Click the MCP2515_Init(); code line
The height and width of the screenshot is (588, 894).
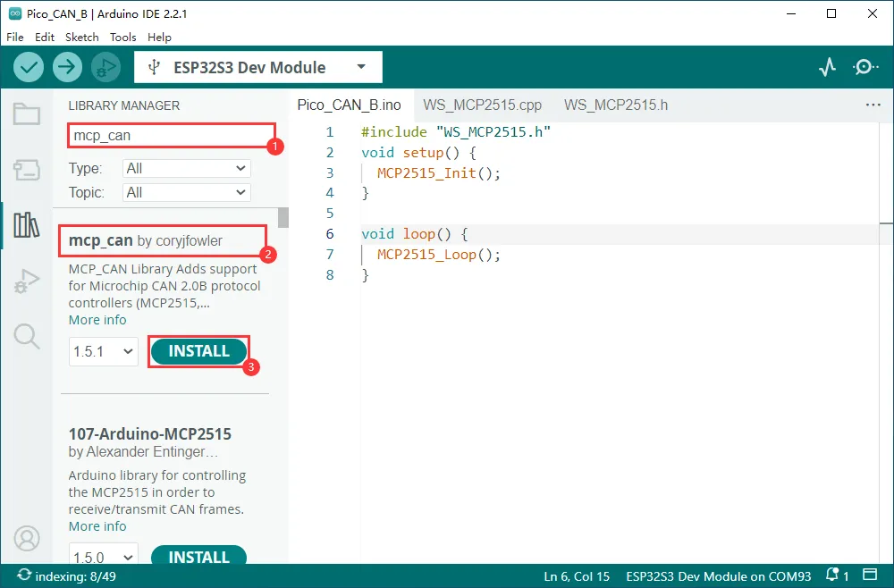click(438, 172)
